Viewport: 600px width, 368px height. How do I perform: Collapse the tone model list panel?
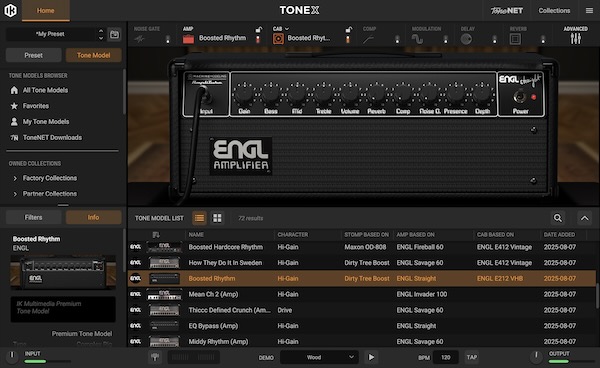tap(584, 218)
